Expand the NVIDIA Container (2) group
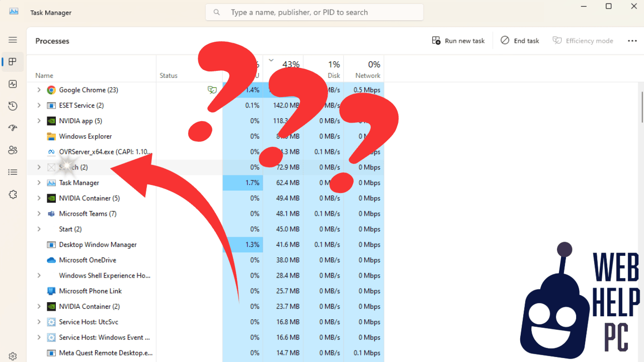This screenshot has width=644, height=362. 39,307
